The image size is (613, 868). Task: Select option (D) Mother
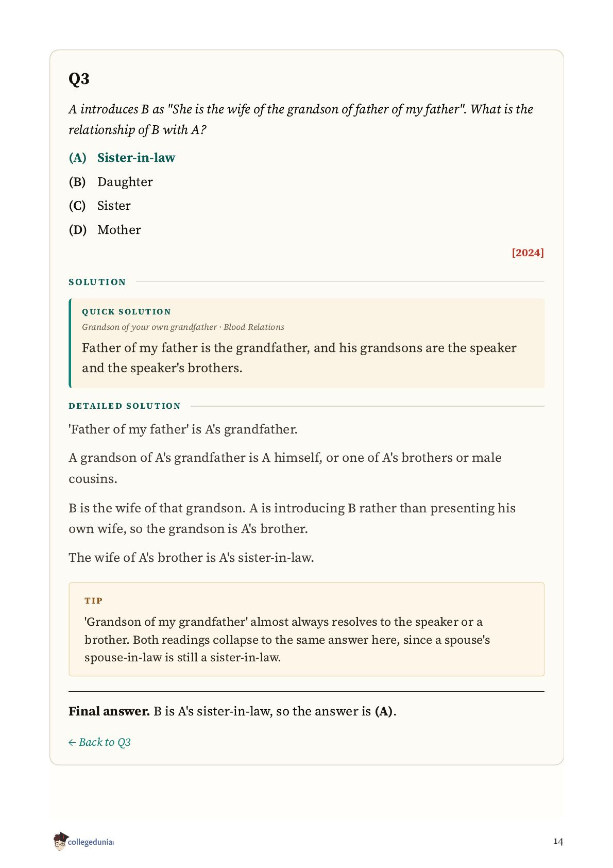(x=105, y=230)
